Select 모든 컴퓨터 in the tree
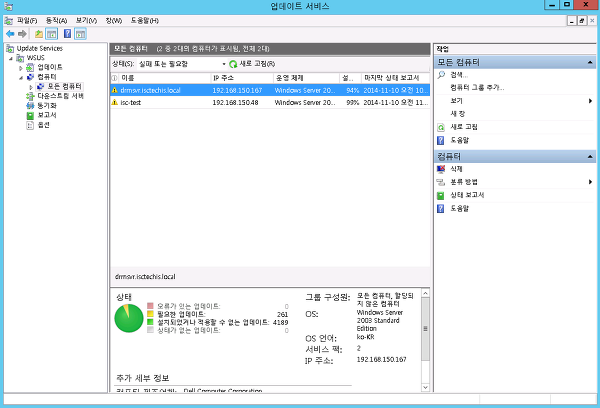This screenshot has height=408, width=600. (x=64, y=86)
